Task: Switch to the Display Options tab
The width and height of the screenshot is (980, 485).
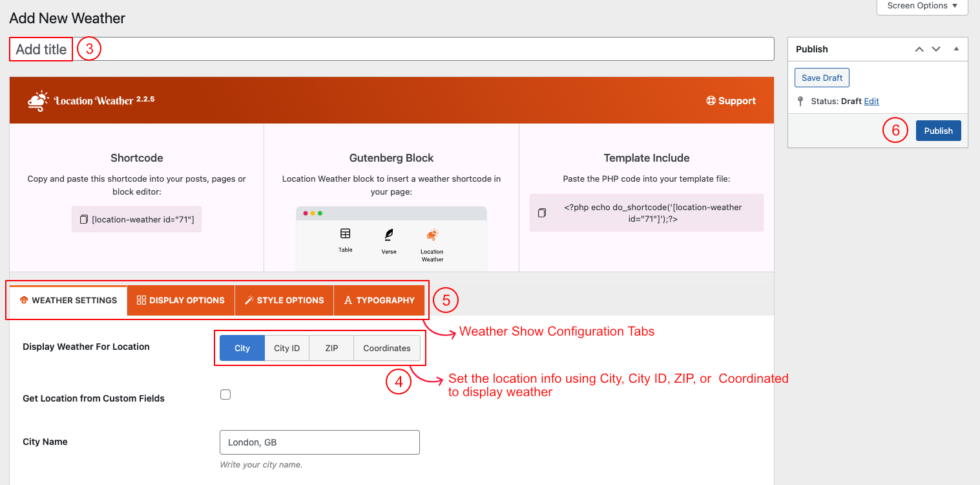Action: [181, 300]
